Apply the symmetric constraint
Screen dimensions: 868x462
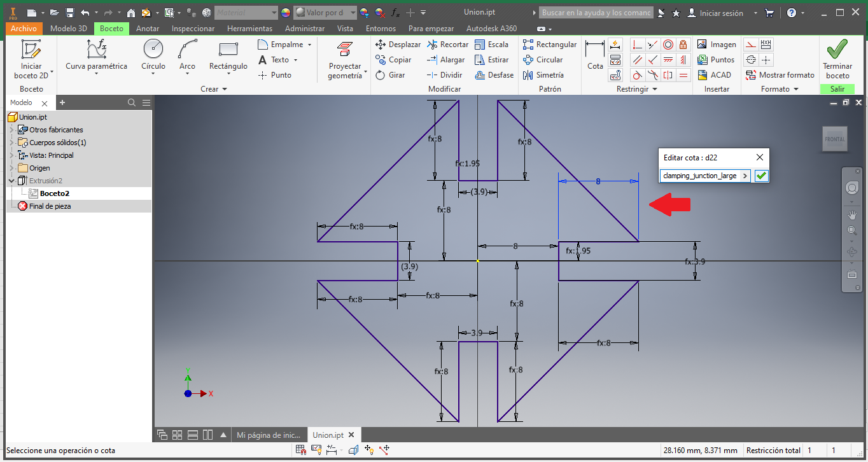668,75
